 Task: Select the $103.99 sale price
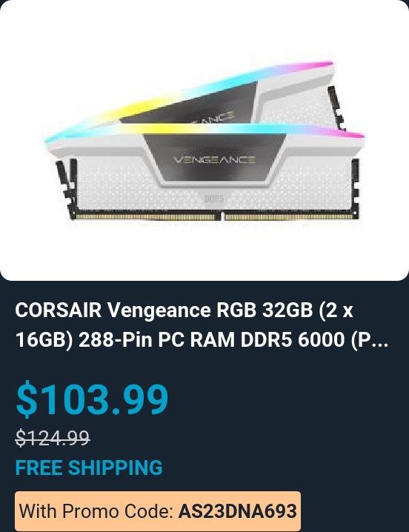click(x=92, y=399)
